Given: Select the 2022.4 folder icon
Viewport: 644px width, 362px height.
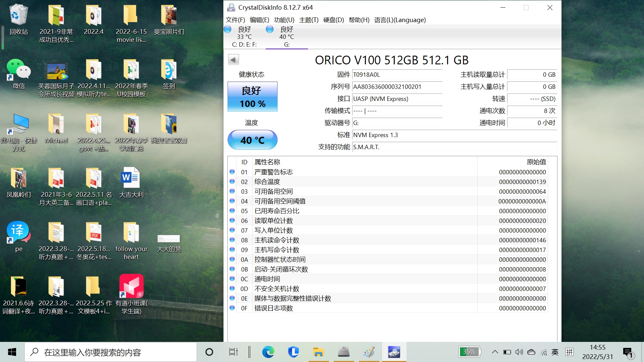Looking at the screenshot, I should (94, 19).
